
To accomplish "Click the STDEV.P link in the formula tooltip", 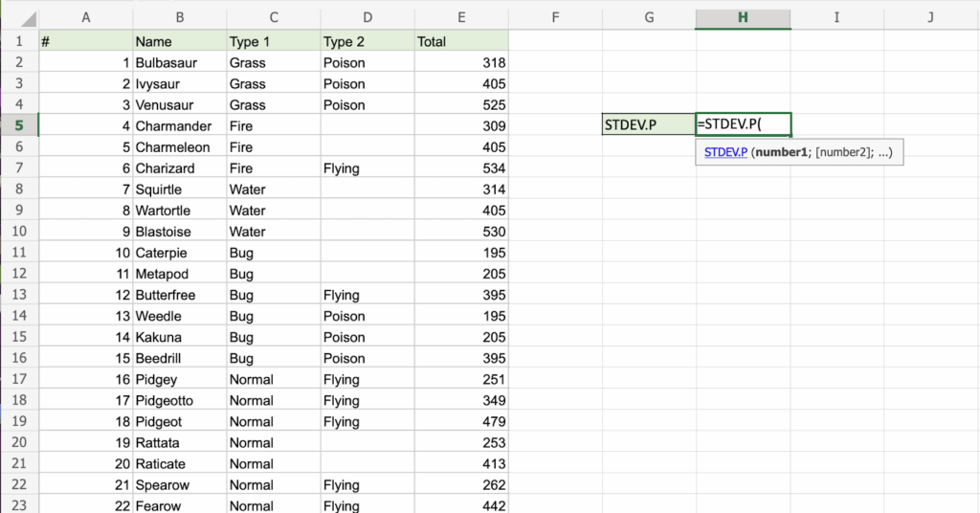I will point(725,152).
